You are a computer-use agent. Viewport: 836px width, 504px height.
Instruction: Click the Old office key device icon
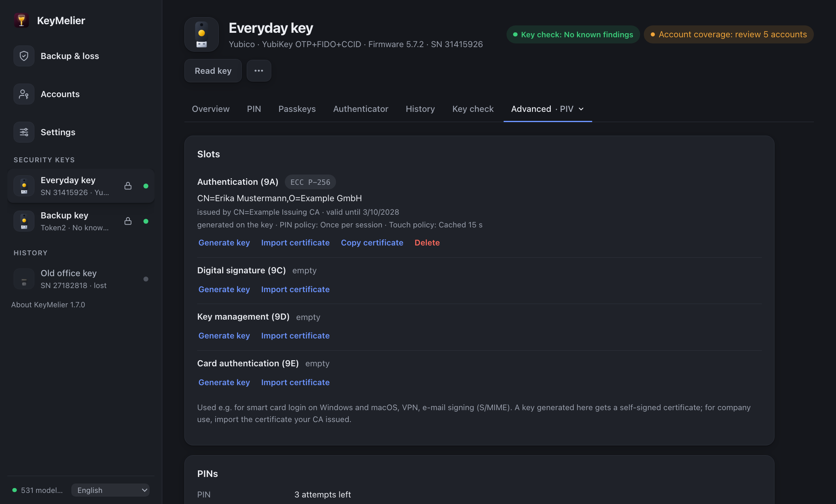[24, 279]
